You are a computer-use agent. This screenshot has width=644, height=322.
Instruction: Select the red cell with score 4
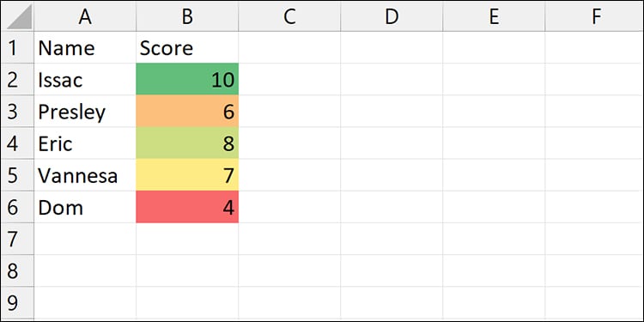(187, 207)
